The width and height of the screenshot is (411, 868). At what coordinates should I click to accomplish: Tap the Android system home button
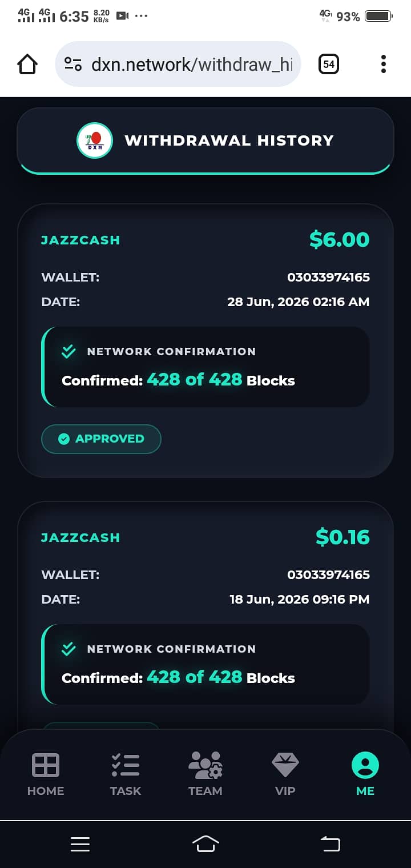[x=205, y=844]
